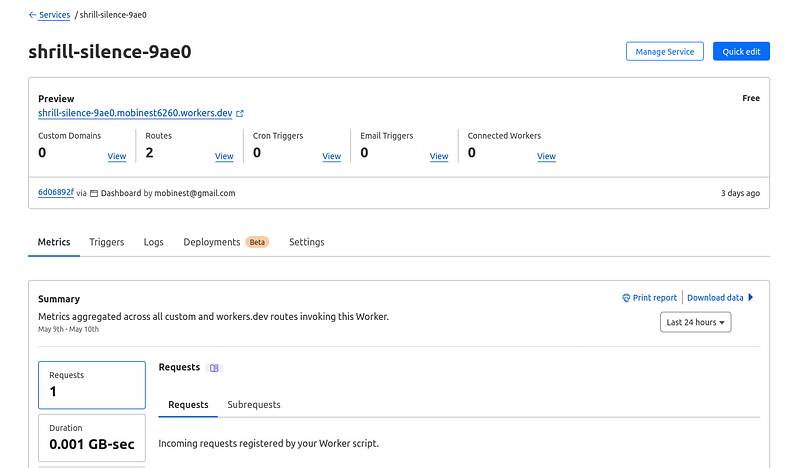Screen dimensions: 800x468
Task: Open the Deployments Beta tab
Action: point(226,242)
